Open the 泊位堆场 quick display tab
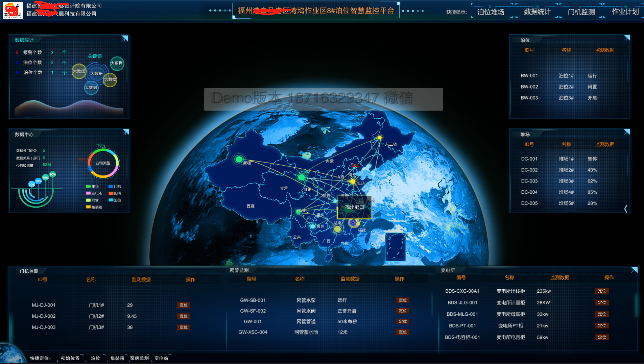Screen dimensions: 644x364 coord(491,12)
